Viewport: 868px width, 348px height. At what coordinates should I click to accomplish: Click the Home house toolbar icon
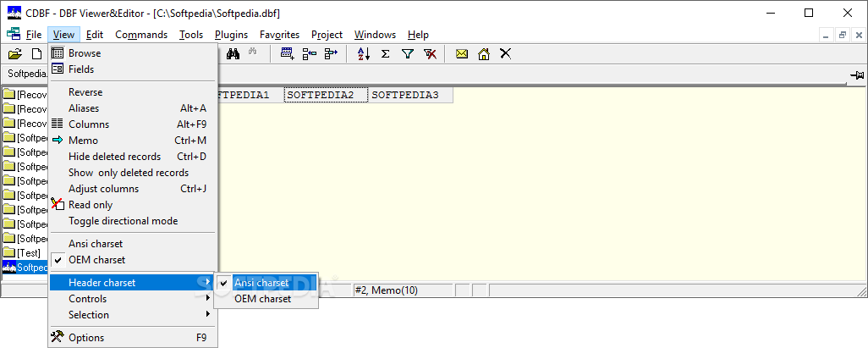coord(484,53)
